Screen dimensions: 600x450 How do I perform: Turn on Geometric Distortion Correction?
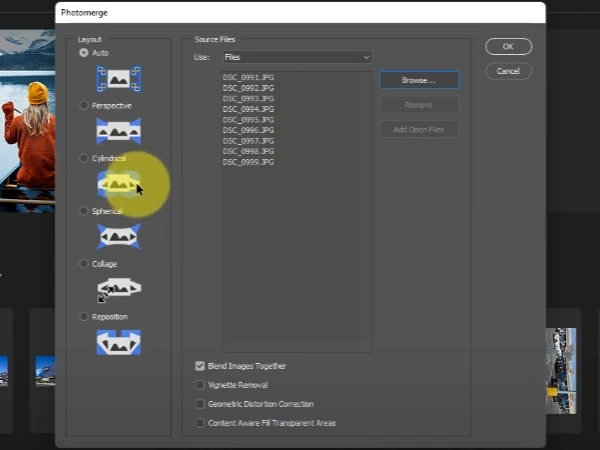point(200,404)
